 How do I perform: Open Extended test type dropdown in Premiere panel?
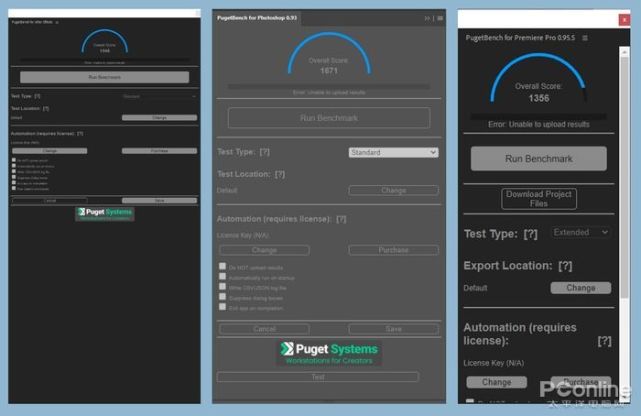pos(581,233)
